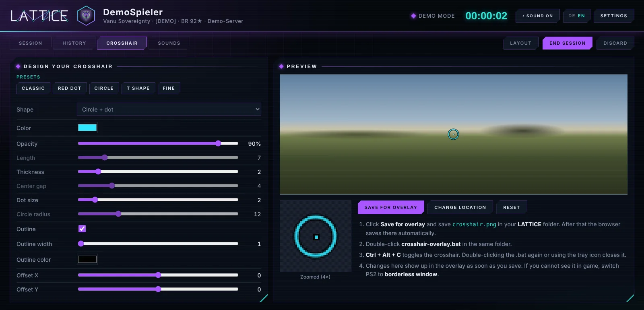The image size is (644, 310).
Task: Click the Preview panel heading
Action: [x=302, y=66]
